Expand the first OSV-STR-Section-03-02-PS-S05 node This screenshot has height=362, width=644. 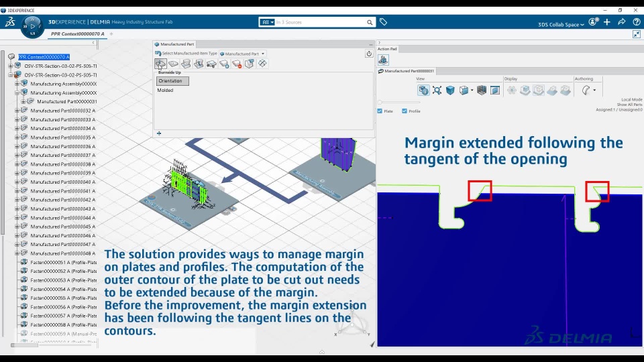click(11, 66)
